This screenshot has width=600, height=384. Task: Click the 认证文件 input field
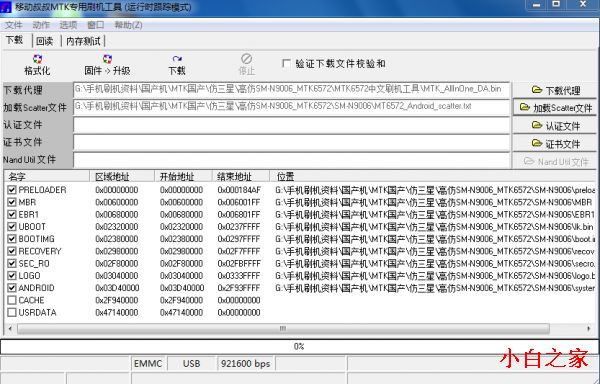tap(292, 125)
